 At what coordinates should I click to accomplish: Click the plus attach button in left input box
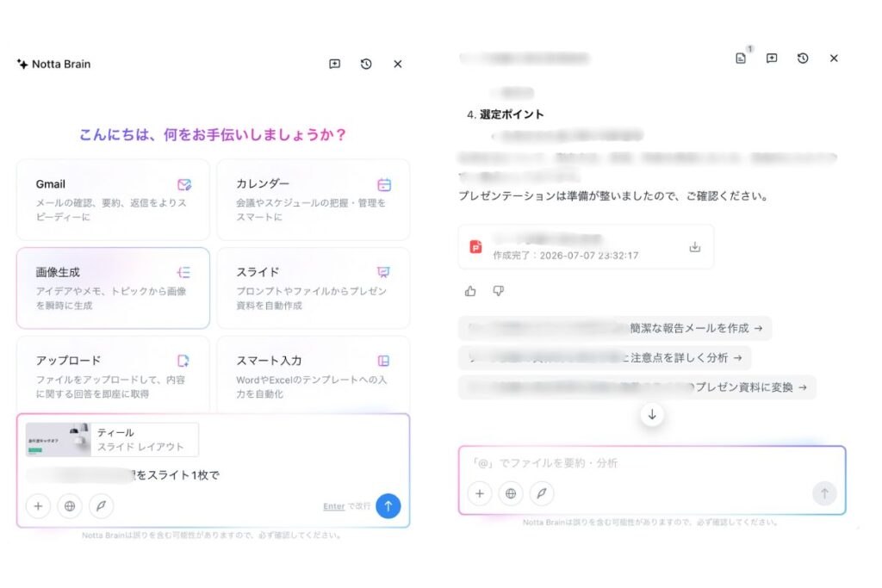tap(38, 506)
